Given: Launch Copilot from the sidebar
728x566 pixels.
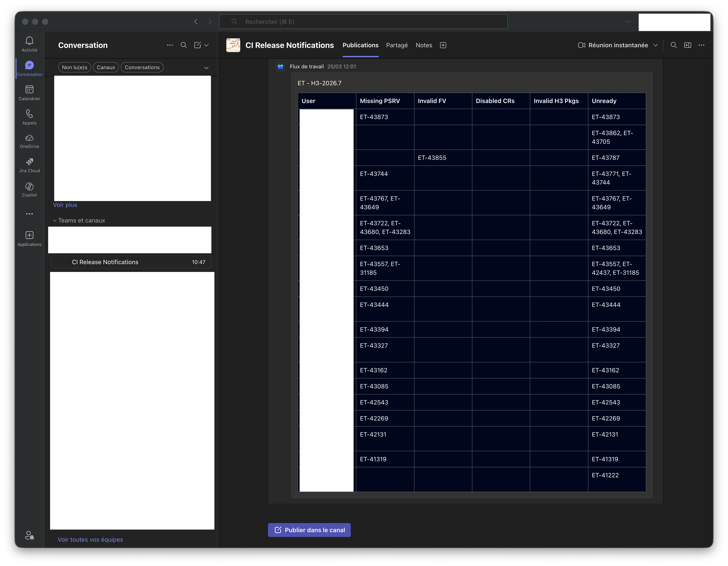Looking at the screenshot, I should (29, 190).
